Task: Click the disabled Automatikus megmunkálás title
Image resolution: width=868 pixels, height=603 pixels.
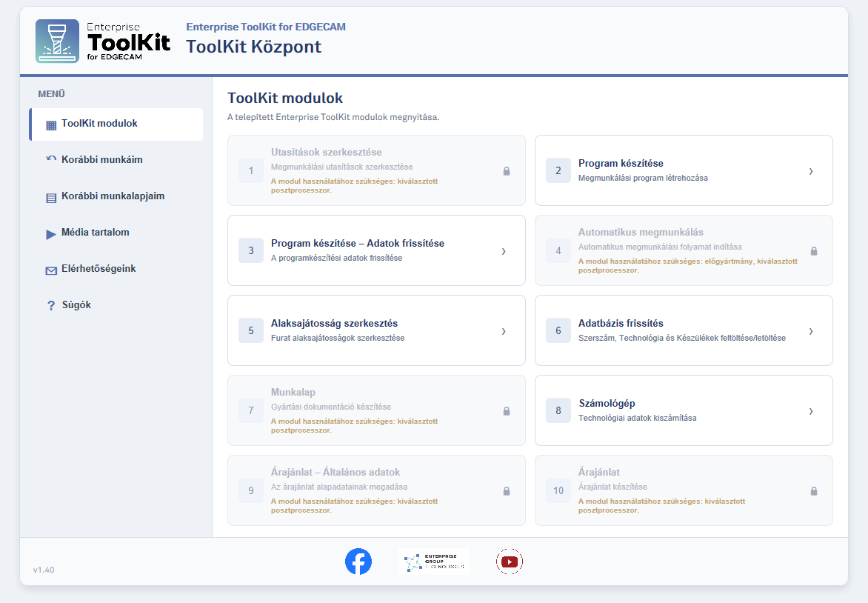Action: point(641,233)
